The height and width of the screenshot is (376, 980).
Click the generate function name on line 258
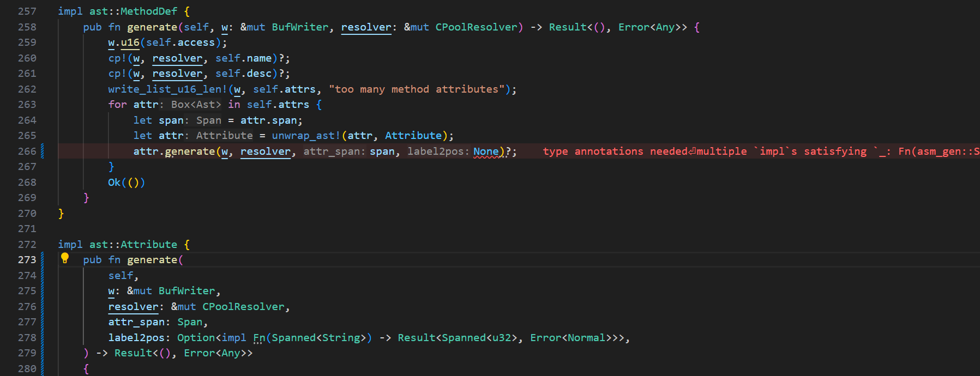pos(152,27)
